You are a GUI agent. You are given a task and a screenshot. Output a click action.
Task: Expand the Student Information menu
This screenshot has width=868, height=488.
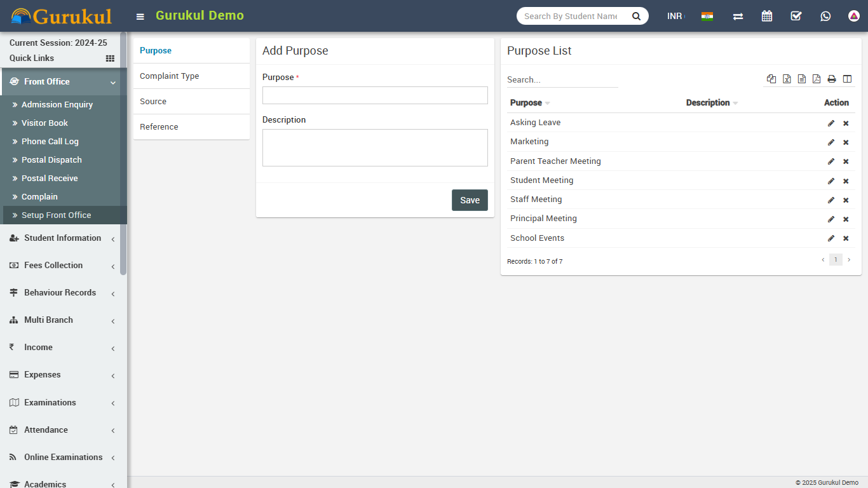coord(62,238)
